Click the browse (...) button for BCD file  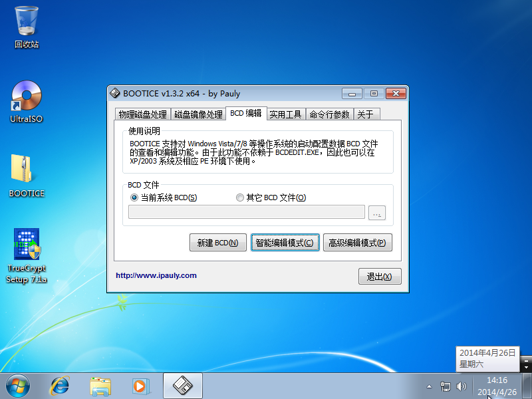[x=377, y=213]
